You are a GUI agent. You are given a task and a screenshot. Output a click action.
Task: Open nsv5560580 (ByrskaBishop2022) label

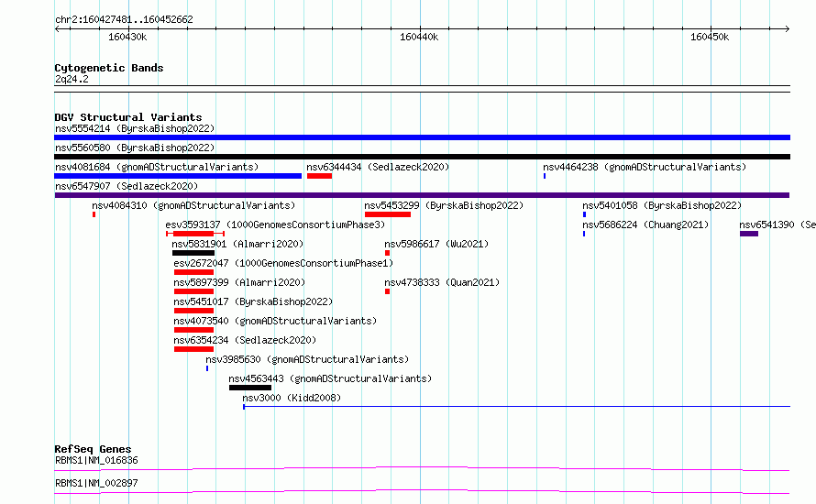pos(135,148)
